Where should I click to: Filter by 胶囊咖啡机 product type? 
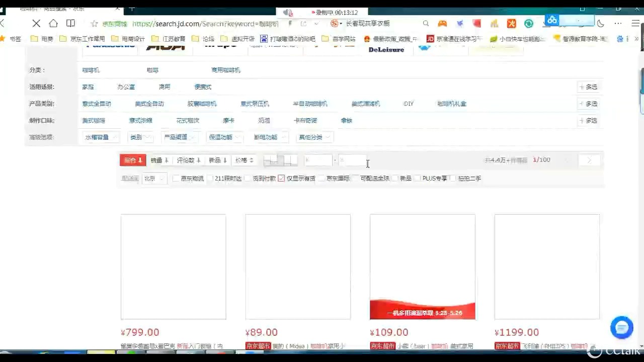point(202,104)
